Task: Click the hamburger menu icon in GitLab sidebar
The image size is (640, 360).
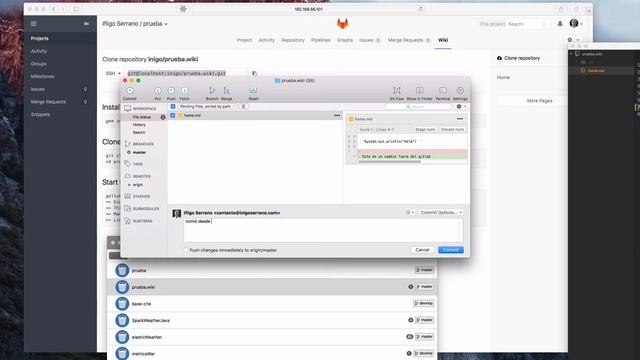Action: tap(33, 24)
